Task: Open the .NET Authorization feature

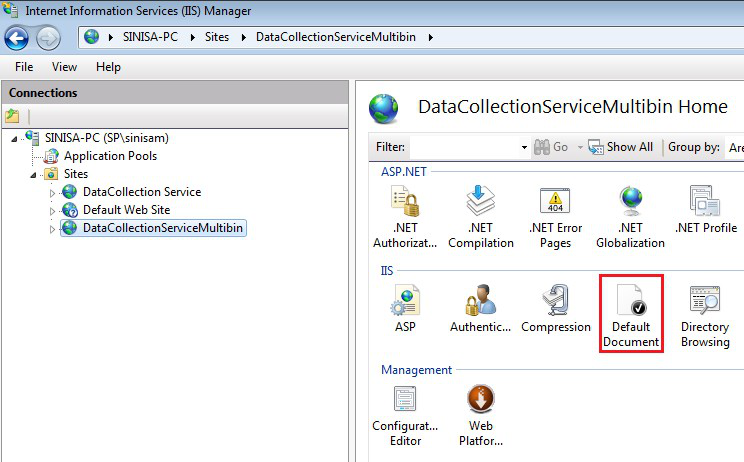Action: pyautogui.click(x=405, y=217)
